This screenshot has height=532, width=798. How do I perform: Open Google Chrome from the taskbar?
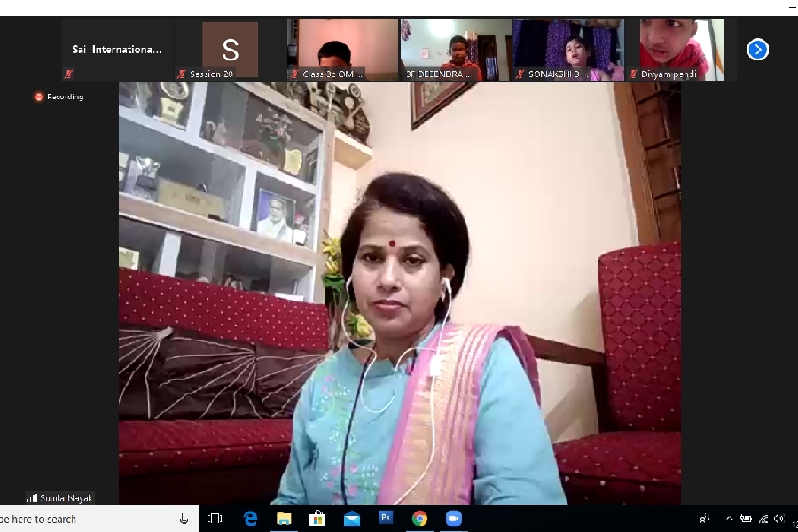[x=419, y=519]
